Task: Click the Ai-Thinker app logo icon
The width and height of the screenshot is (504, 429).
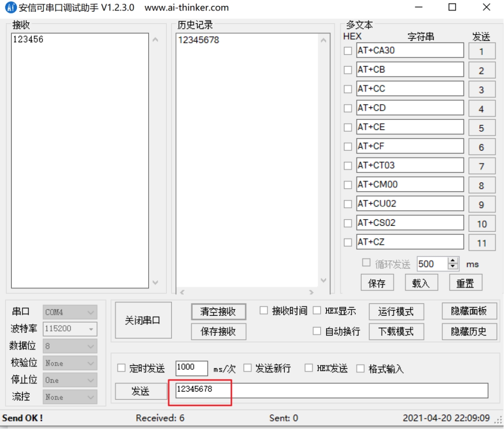Action: click(x=10, y=8)
